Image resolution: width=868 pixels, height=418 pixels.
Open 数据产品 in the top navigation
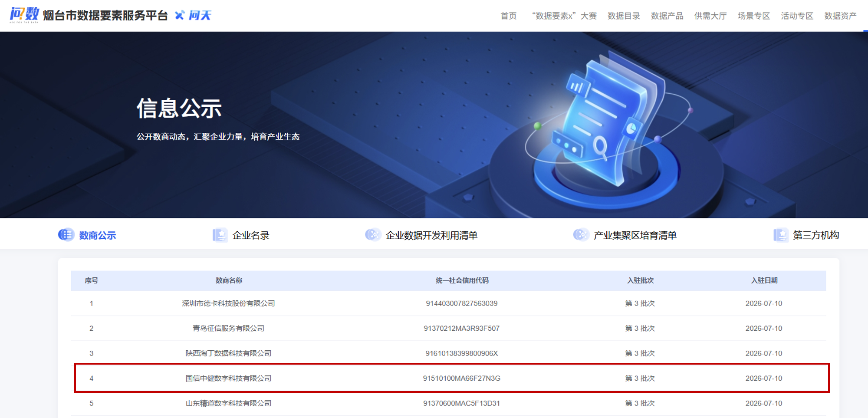coord(667,16)
